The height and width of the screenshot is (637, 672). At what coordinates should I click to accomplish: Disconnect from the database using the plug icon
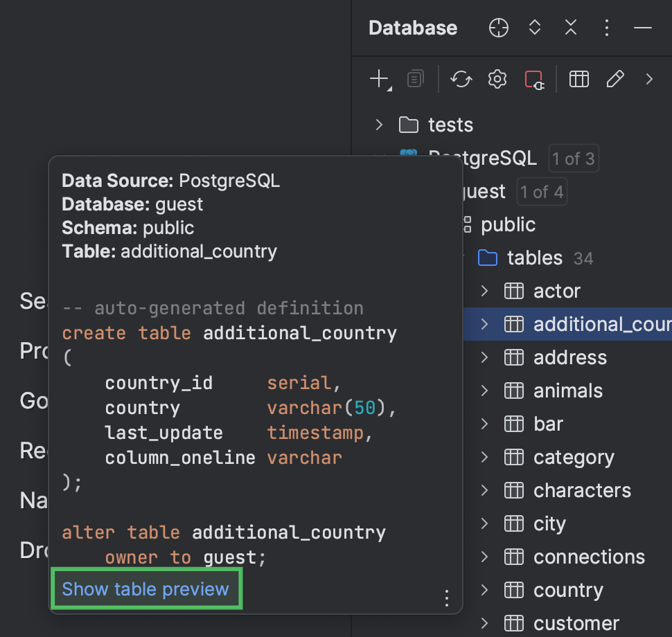click(x=534, y=78)
